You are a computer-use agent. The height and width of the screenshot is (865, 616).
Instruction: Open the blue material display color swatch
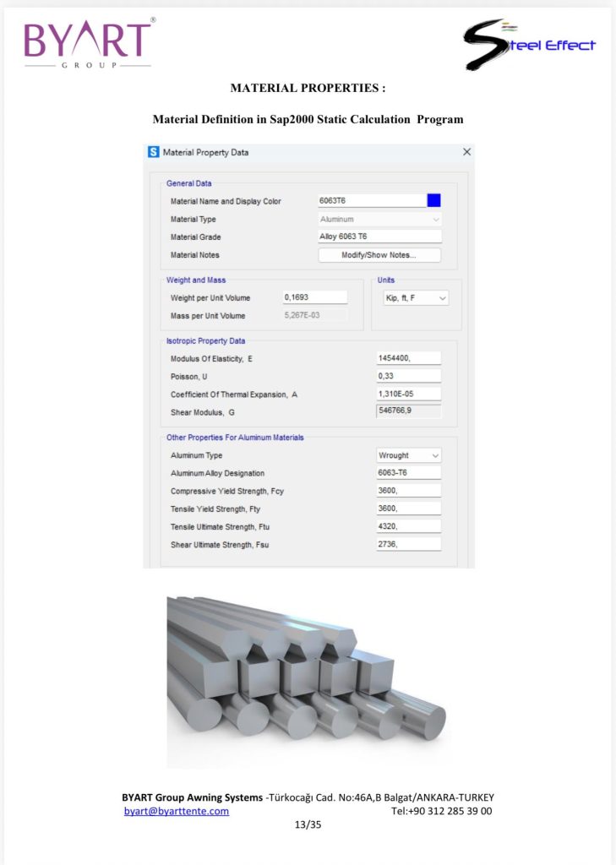pos(433,200)
